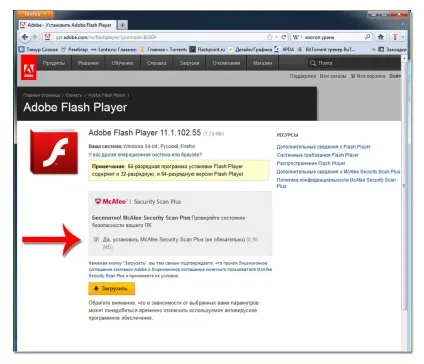Click the Adobe Flash Player breadcrumb
This screenshot has height=364, width=424.
(107, 95)
